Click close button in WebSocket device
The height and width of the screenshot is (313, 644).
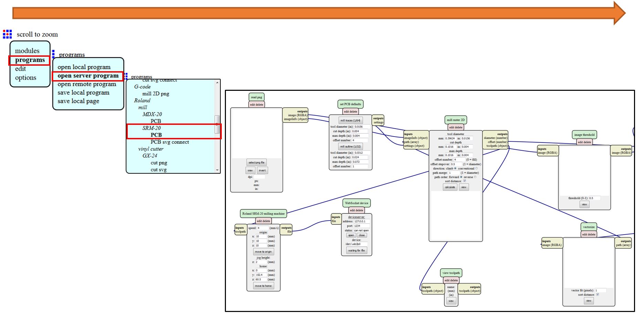362,235
